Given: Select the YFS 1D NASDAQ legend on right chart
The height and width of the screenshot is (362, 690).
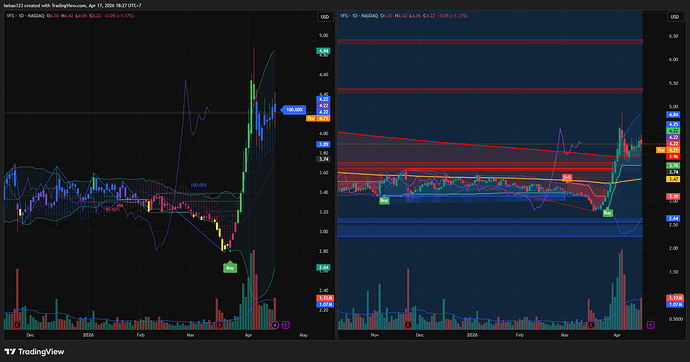Looking at the screenshot, I should (359, 16).
